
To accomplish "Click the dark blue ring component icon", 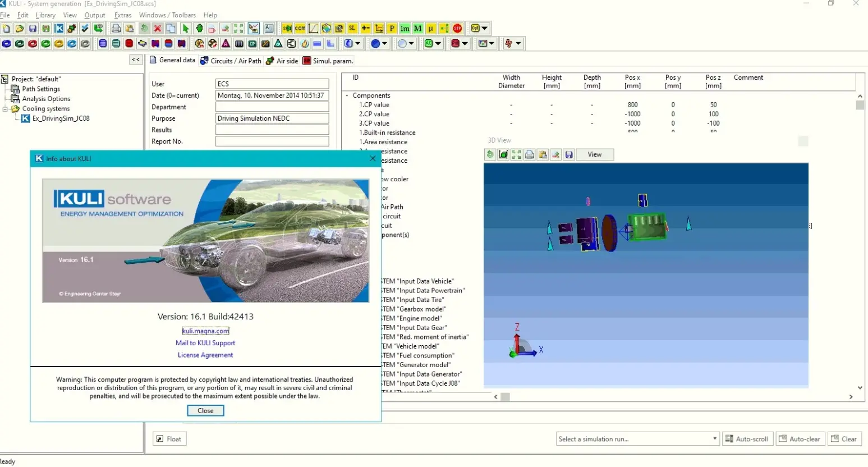I will [7, 43].
